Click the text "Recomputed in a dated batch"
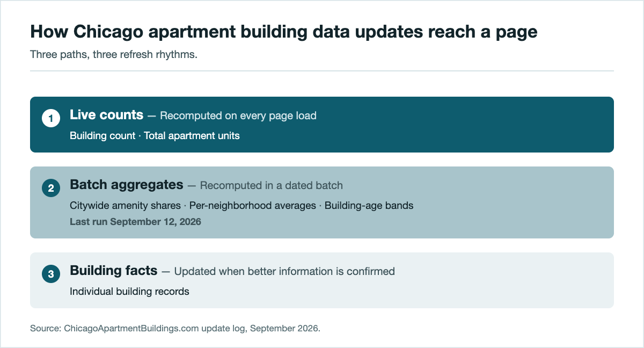This screenshot has height=348, width=644. (x=272, y=186)
